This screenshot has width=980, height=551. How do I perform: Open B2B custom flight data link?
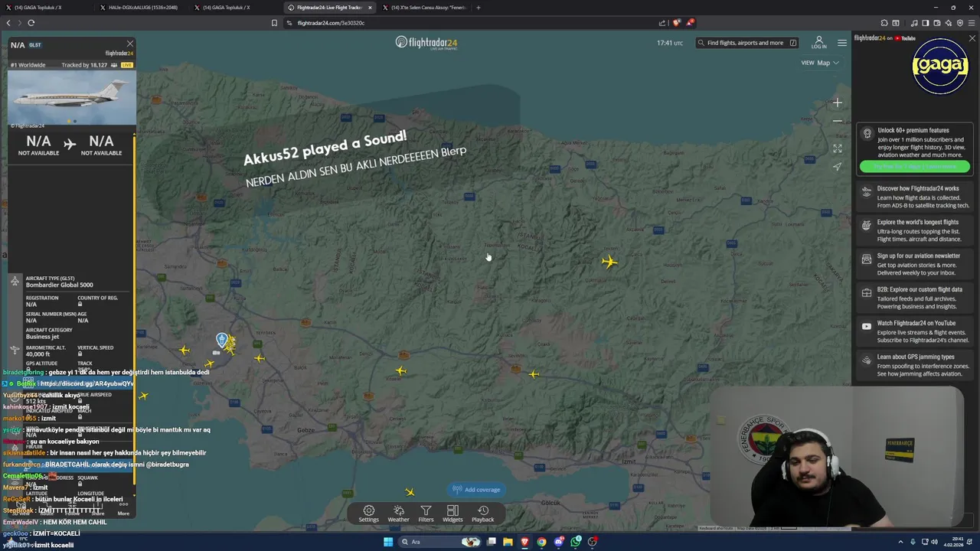[915, 298]
